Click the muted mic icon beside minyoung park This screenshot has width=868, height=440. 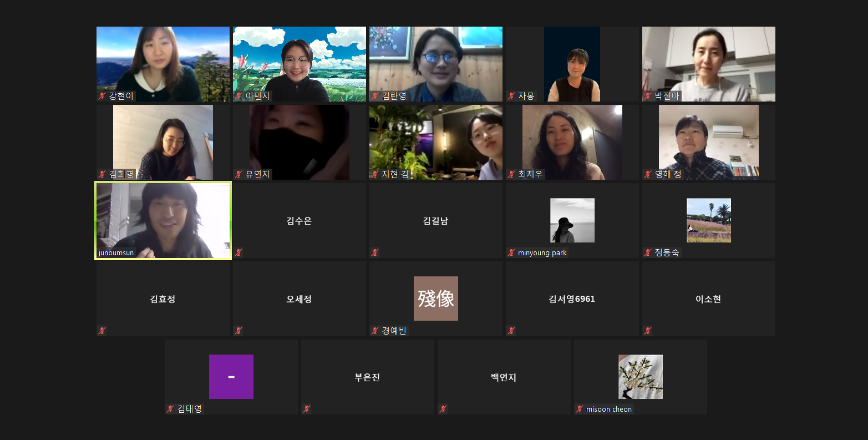511,252
